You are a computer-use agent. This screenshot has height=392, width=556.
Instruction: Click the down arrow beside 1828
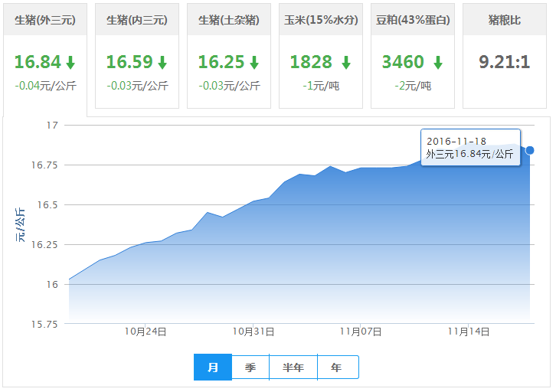(346, 63)
